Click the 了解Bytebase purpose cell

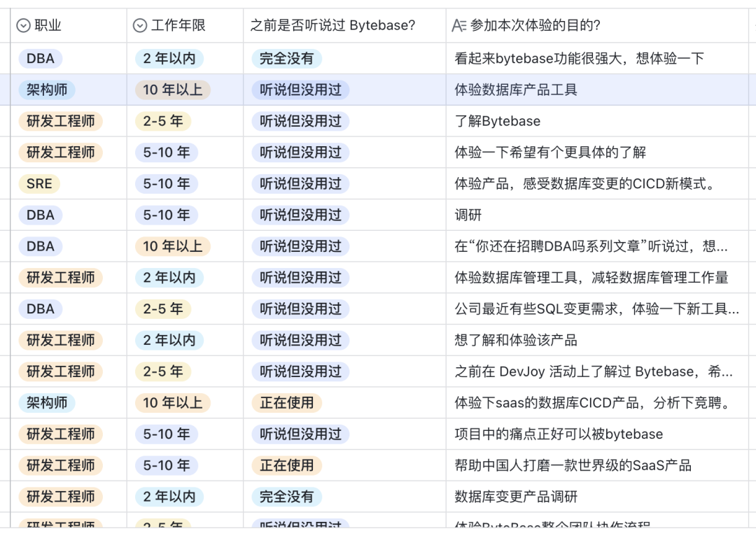point(597,121)
